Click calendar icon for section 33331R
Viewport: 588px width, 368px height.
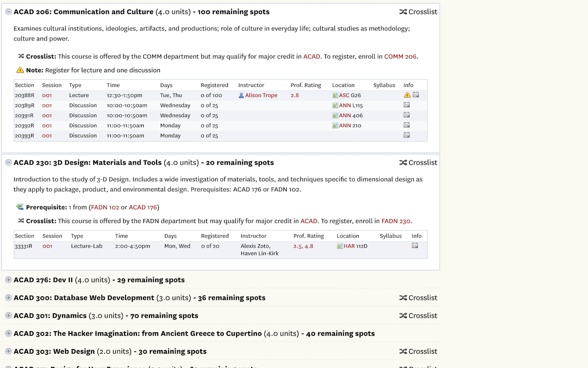coord(415,246)
